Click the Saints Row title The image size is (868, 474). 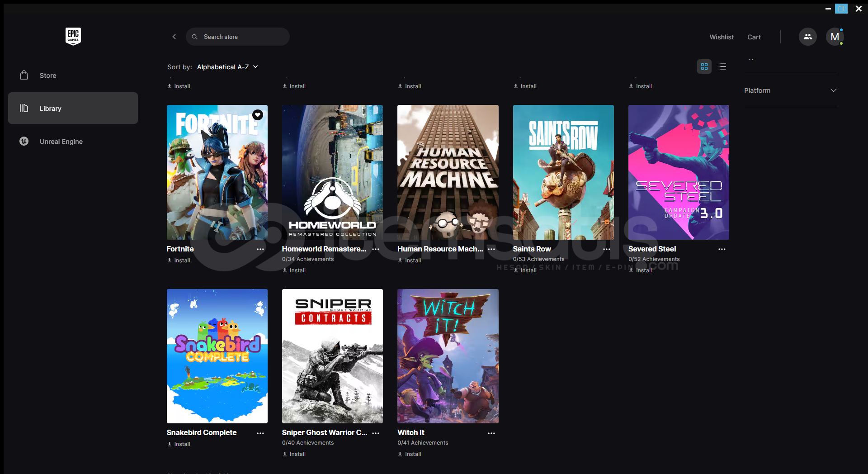click(532, 249)
